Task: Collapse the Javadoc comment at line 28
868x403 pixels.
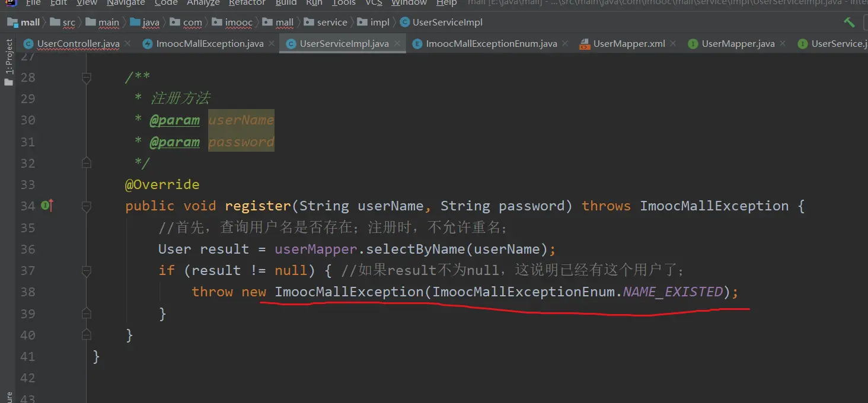Action: [87, 78]
